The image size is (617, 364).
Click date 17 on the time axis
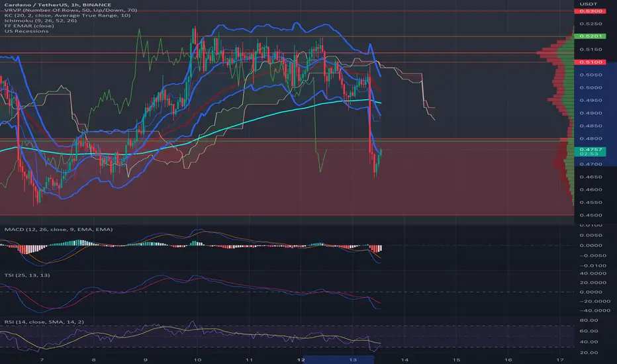[x=560, y=359]
